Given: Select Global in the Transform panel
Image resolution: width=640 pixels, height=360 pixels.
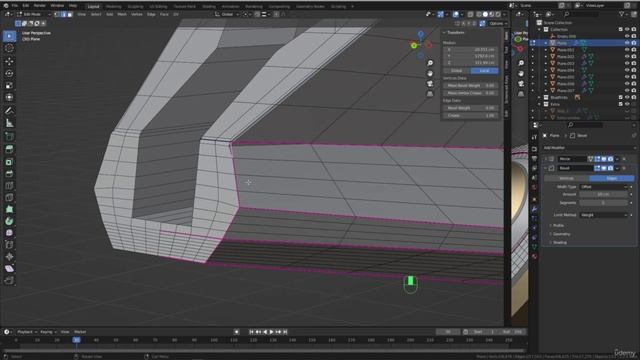Looking at the screenshot, I should coord(457,71).
